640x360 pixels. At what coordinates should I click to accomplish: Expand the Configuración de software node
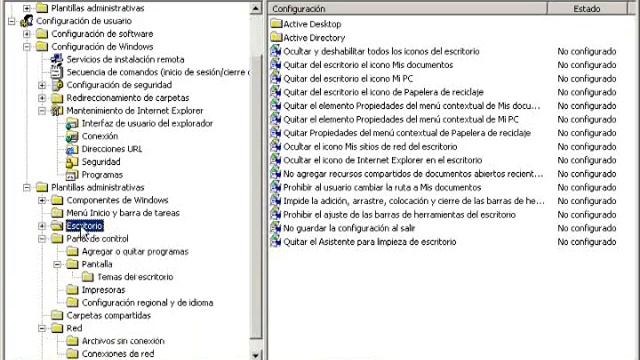click(27, 34)
